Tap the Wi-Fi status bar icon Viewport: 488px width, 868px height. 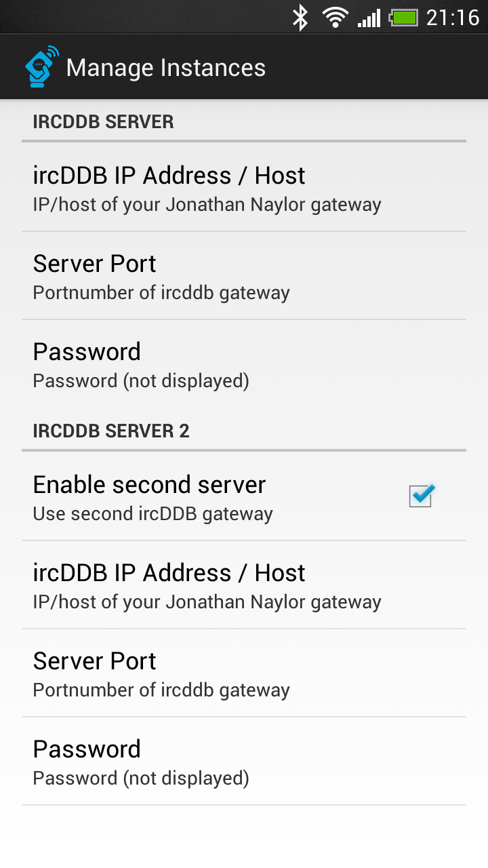pos(335,18)
